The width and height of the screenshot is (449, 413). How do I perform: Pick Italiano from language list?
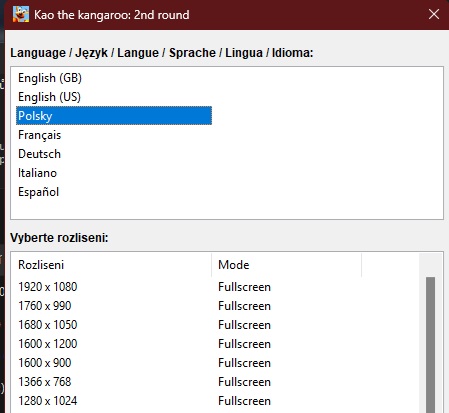pyautogui.click(x=37, y=173)
